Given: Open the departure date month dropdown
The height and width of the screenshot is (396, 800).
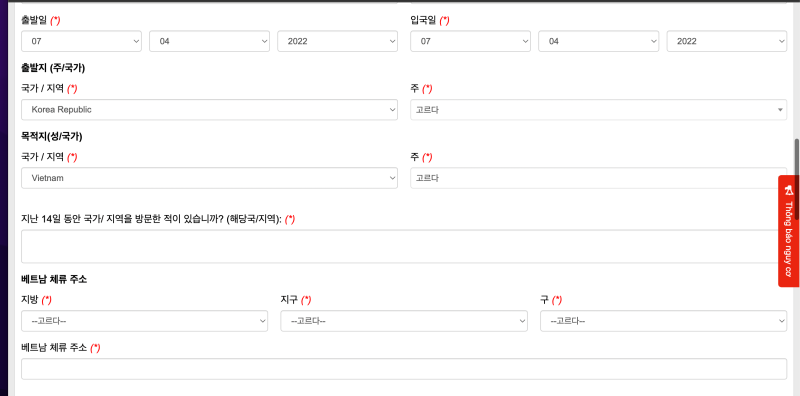Looking at the screenshot, I should pyautogui.click(x=209, y=41).
